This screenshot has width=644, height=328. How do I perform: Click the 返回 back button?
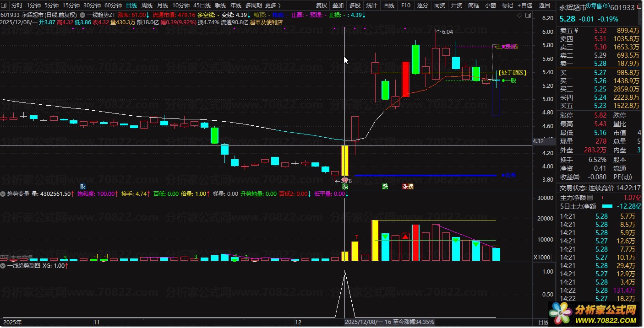pyautogui.click(x=545, y=5)
